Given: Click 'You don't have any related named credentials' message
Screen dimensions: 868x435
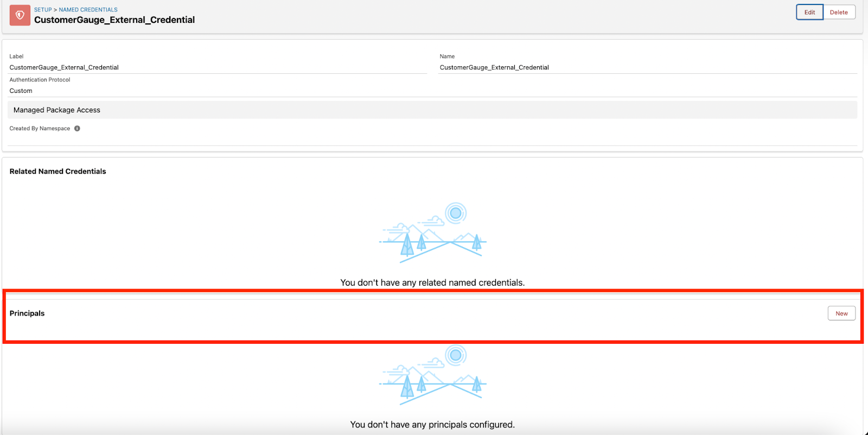Looking at the screenshot, I should pos(432,282).
